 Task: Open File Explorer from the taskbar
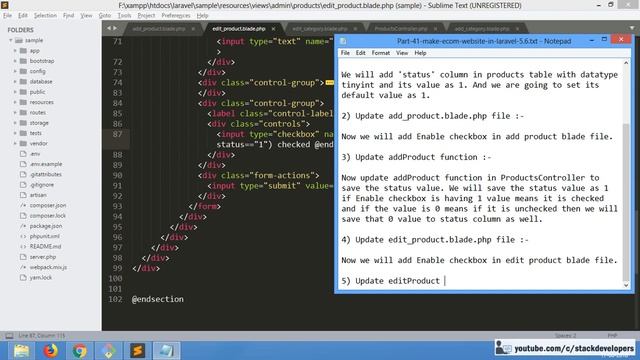coord(21,351)
